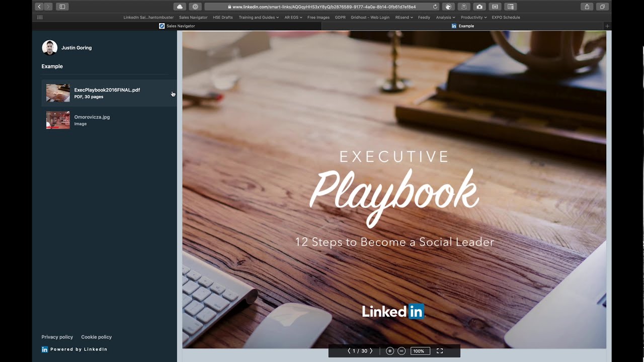This screenshot has height=362, width=644.
Task: Click the rightmost window-layout extension icon
Action: pos(511,7)
